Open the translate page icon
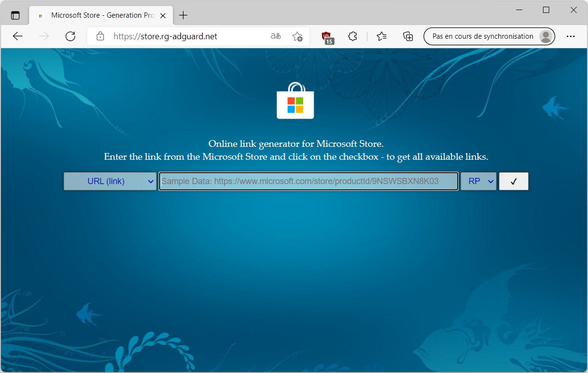This screenshot has width=588, height=373. 276,36
